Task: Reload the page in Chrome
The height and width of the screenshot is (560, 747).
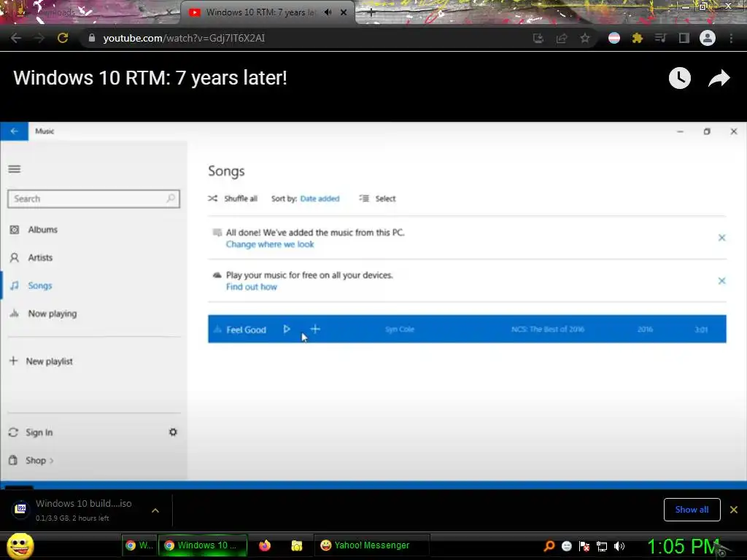Action: pos(63,38)
